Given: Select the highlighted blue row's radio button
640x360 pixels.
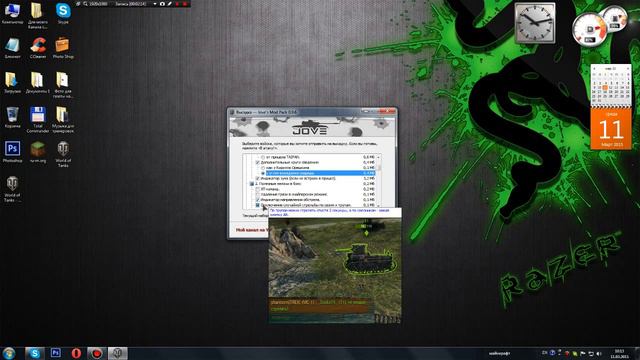Looking at the screenshot, I should [263, 173].
